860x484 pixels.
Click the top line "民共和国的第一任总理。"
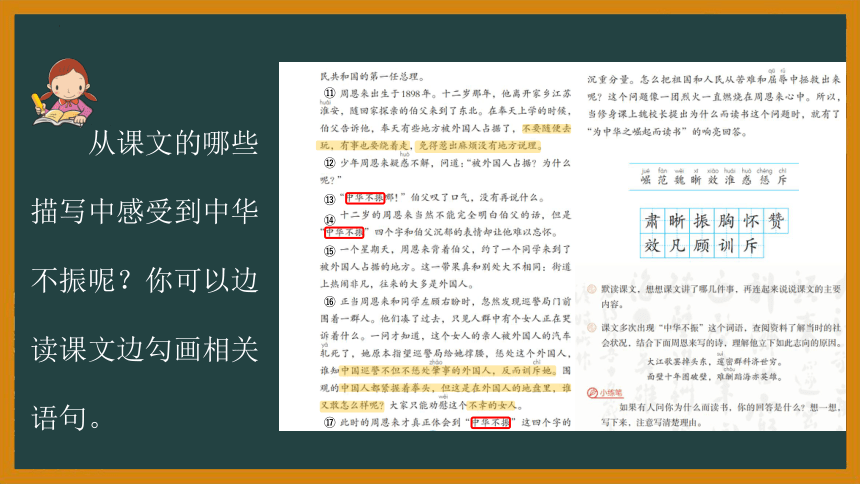click(x=372, y=76)
